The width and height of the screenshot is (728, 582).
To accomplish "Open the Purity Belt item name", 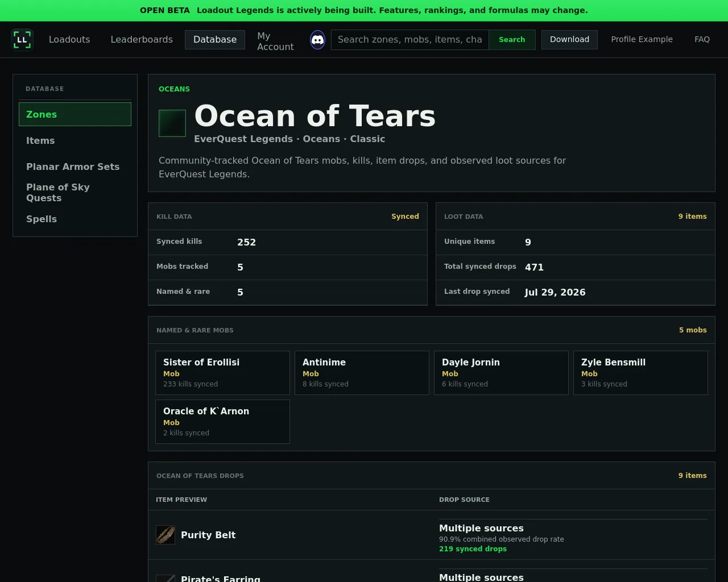I will pos(208,535).
